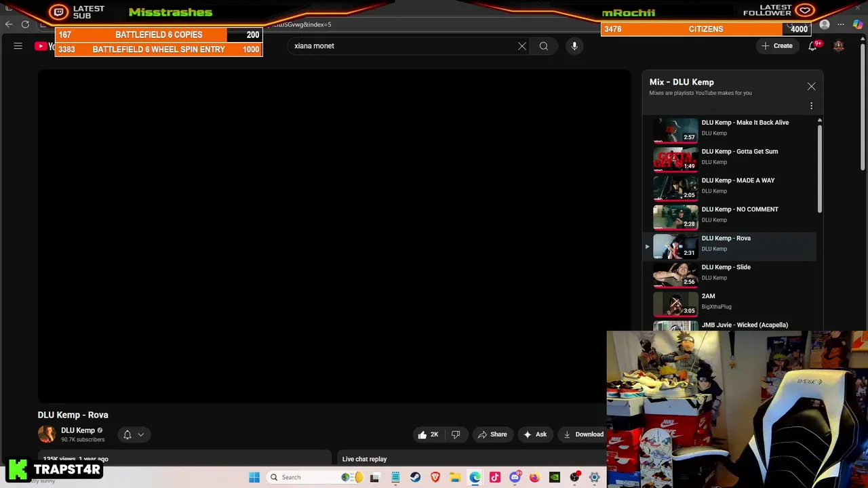Screen dimensions: 868x488
Task: Open Task View on the taskbar
Action: tap(375, 477)
